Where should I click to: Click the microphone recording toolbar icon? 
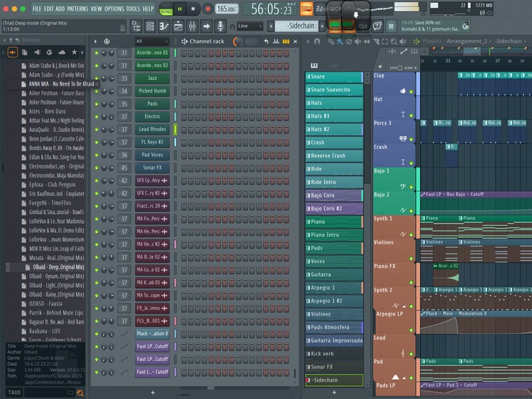(220, 26)
